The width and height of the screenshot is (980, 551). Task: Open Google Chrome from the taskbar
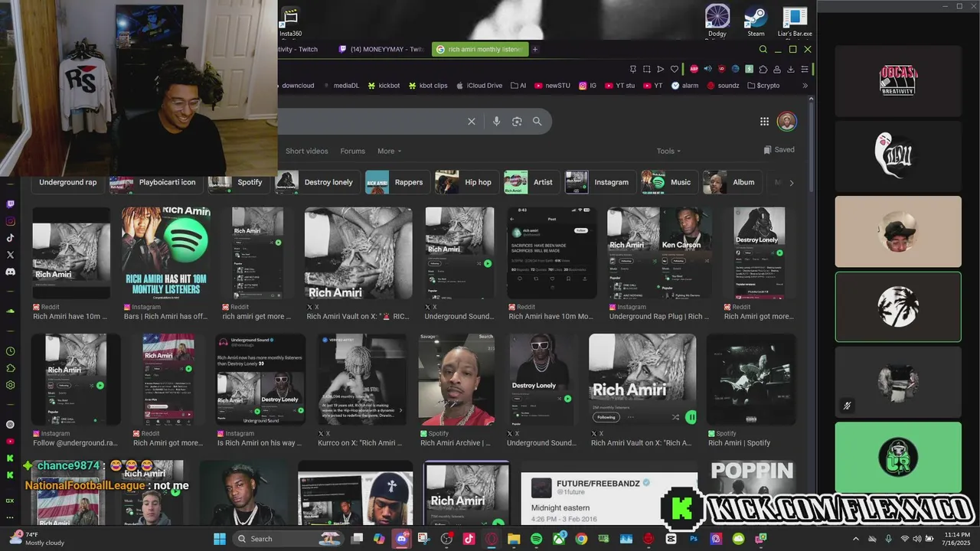(581, 539)
